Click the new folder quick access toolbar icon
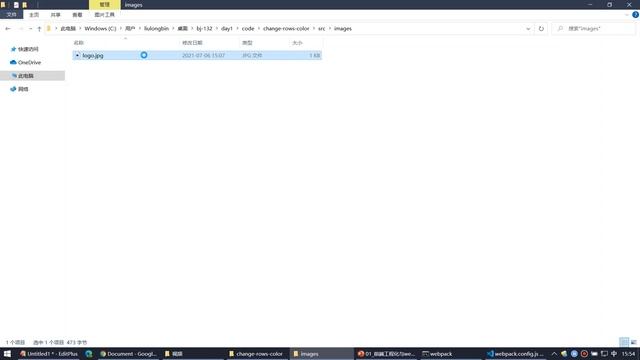The image size is (640, 360). (x=24, y=5)
